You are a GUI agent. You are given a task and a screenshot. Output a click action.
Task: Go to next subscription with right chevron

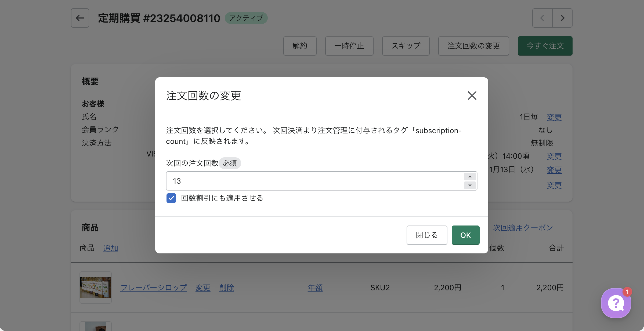point(562,18)
